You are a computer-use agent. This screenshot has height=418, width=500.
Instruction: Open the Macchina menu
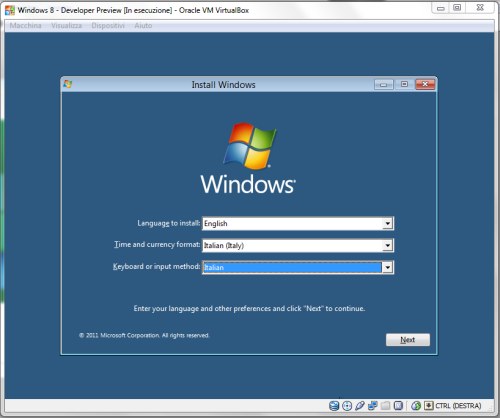tap(25, 25)
